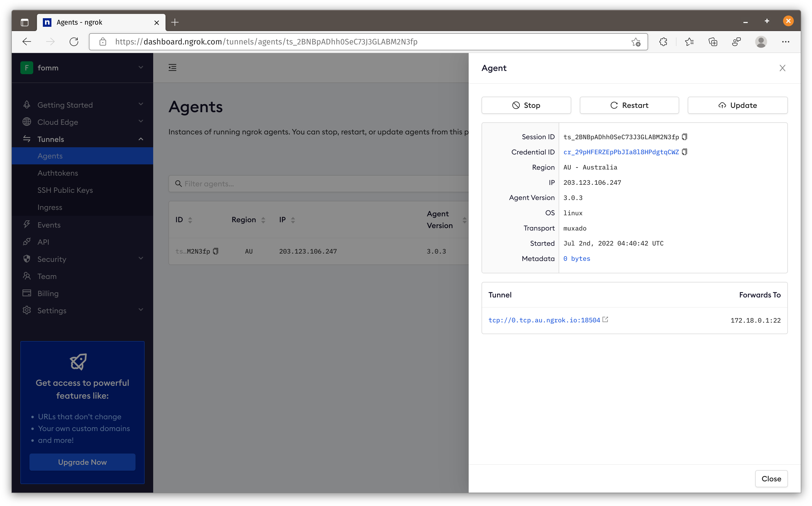Expand the Security sidebar section
The image size is (812, 506).
click(x=141, y=259)
